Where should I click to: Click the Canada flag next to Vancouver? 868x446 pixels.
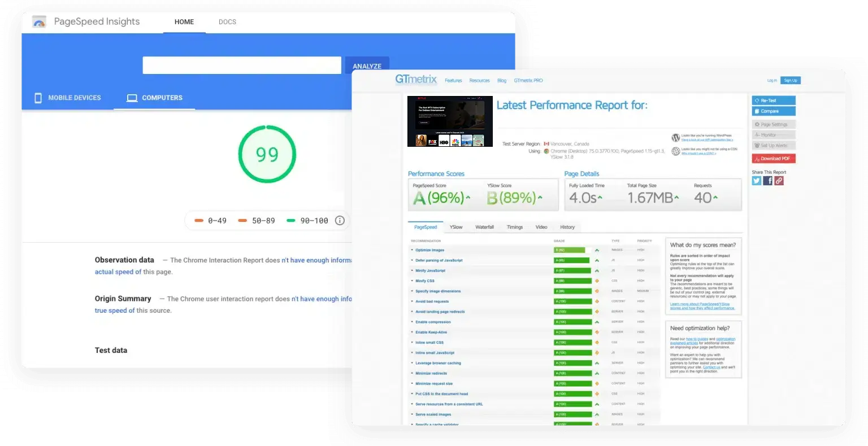coord(546,144)
